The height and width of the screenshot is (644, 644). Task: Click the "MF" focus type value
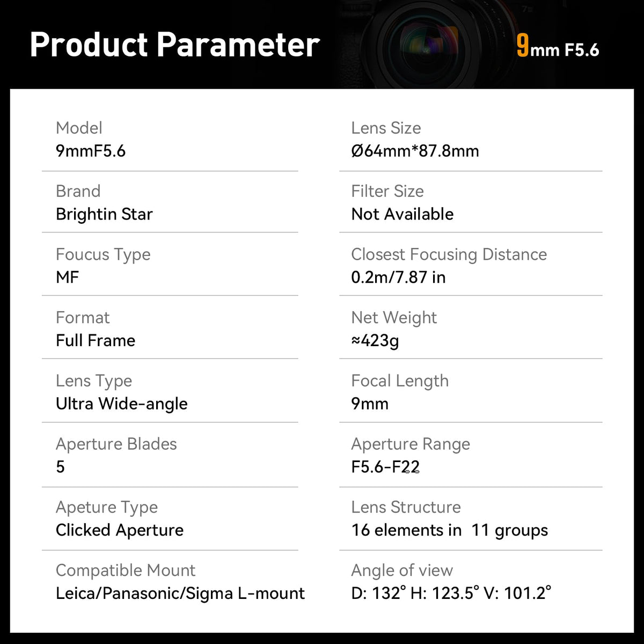tap(67, 277)
